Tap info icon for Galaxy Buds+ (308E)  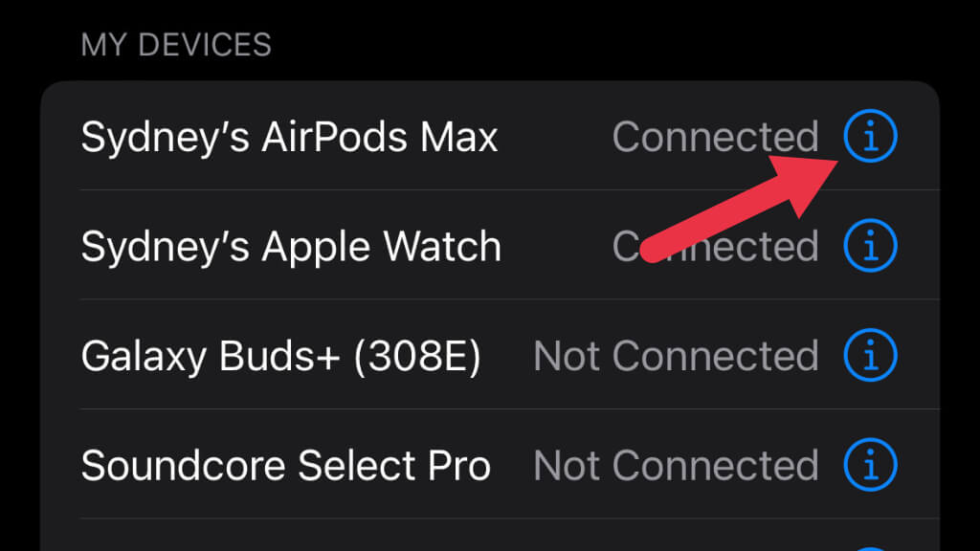[x=870, y=355]
